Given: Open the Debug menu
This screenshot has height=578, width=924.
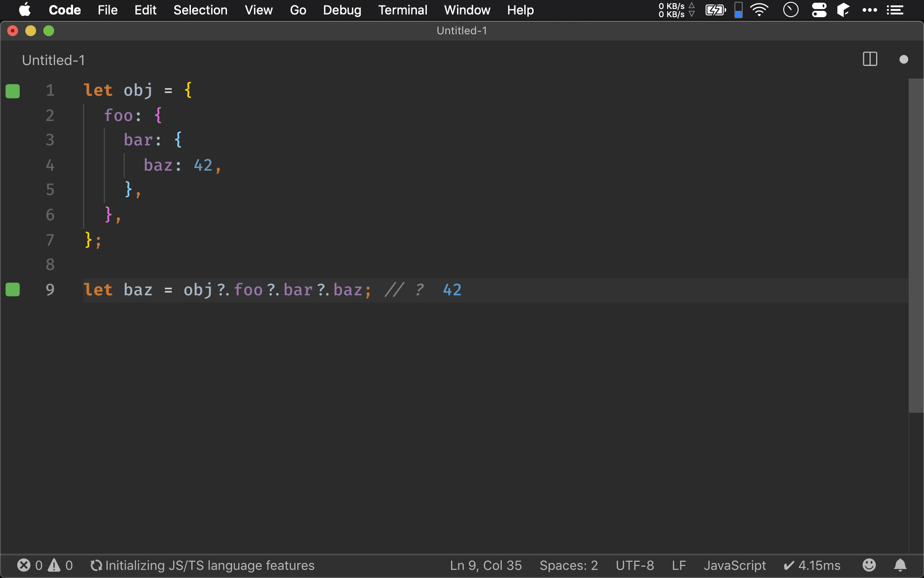Looking at the screenshot, I should [x=342, y=10].
